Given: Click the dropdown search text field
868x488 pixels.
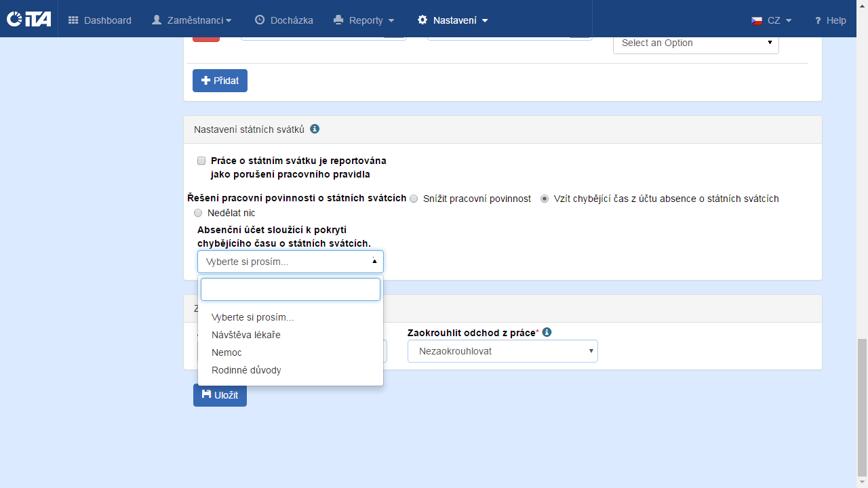Looking at the screenshot, I should tap(290, 289).
